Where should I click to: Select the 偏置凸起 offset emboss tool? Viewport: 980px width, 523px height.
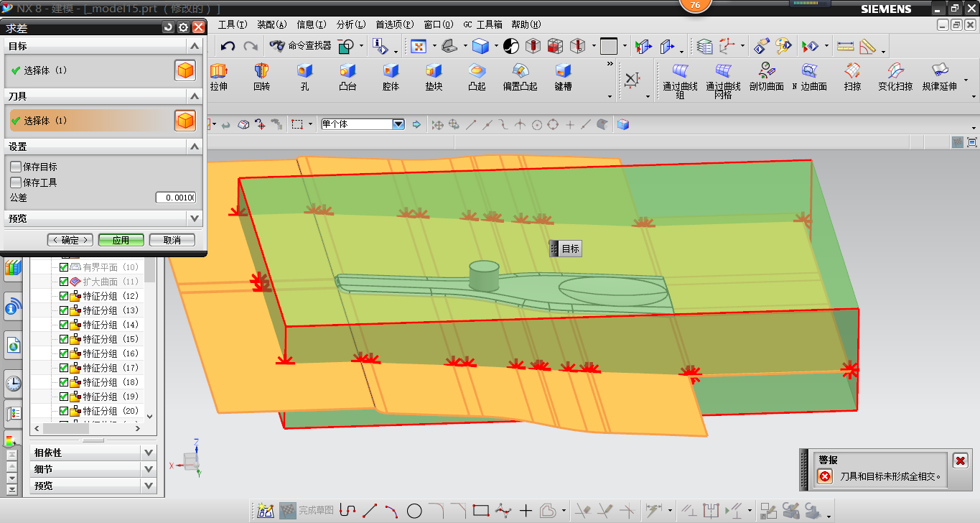[x=520, y=76]
